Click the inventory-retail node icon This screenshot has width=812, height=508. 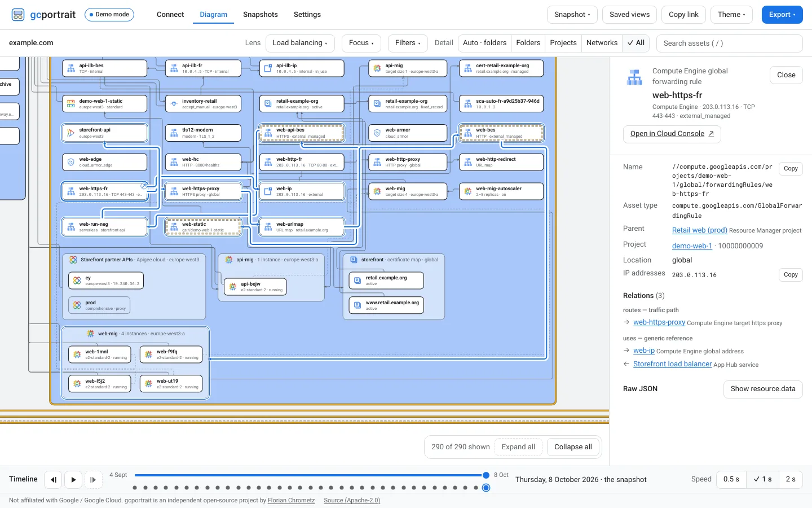174,104
